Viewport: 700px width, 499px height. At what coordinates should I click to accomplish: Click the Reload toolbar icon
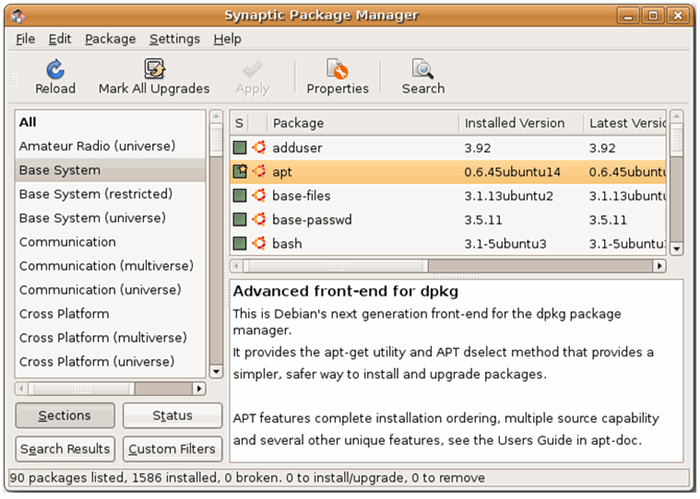pos(55,70)
